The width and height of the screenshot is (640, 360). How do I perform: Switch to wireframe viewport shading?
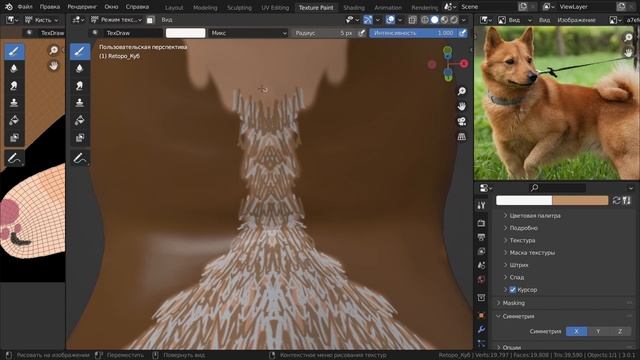[424, 20]
